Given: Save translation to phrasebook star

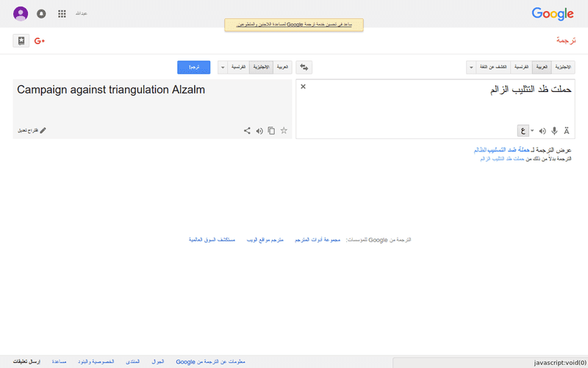Looking at the screenshot, I should point(284,131).
